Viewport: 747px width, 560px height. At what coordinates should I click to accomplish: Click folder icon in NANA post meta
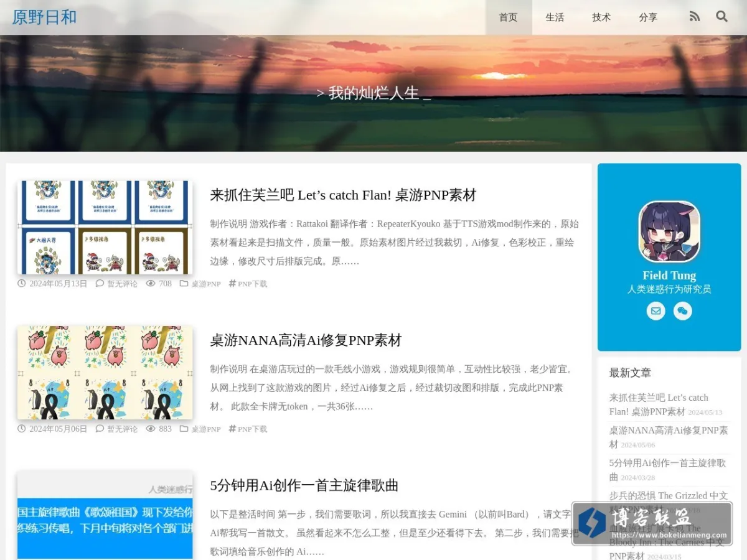tap(184, 428)
